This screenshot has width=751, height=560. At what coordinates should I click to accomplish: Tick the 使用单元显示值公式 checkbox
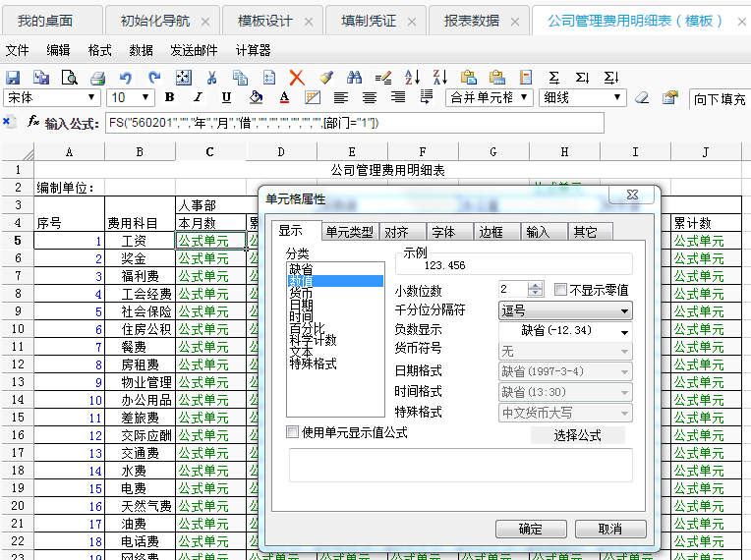[x=292, y=432]
